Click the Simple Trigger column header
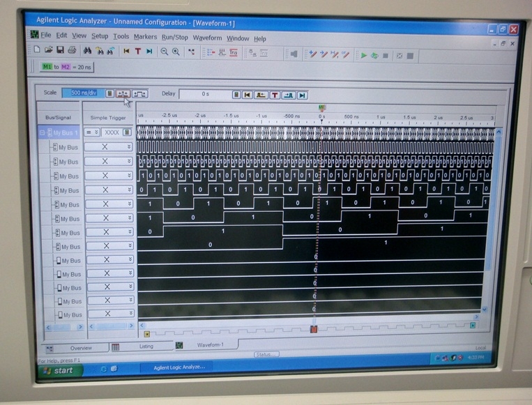Image resolution: width=532 pixels, height=405 pixels. 108,117
